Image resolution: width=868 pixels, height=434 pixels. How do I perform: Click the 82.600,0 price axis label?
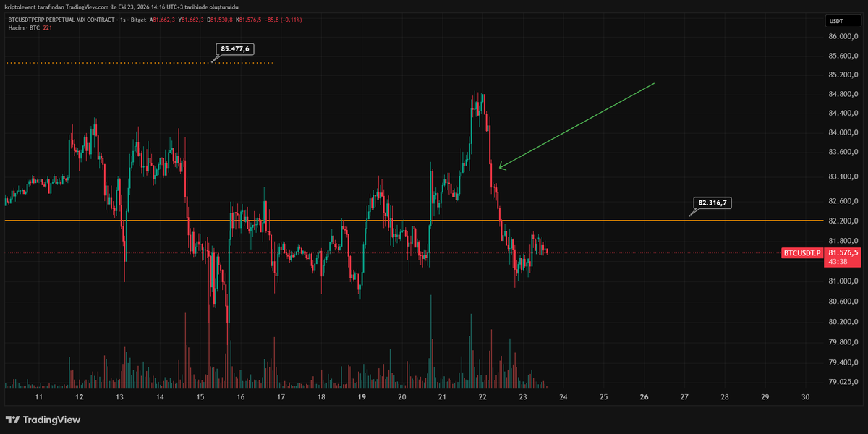pos(843,201)
